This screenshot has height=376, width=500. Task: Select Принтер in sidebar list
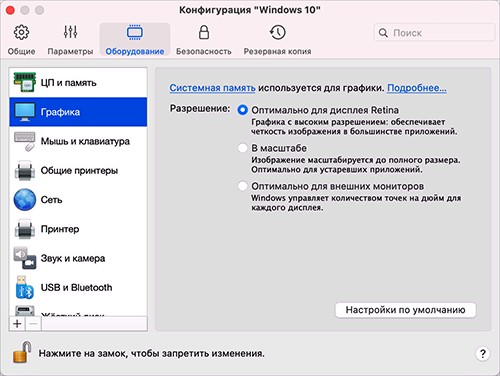click(x=78, y=229)
